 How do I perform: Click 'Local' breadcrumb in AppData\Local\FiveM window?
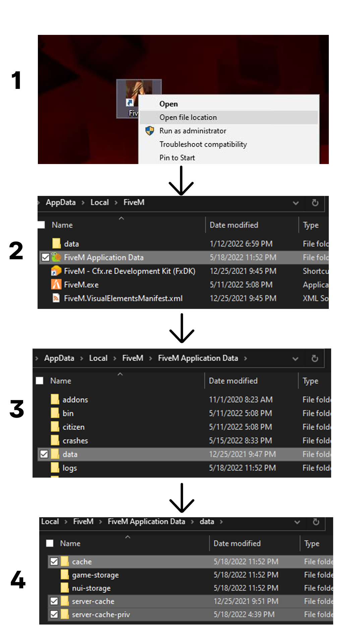100,202
